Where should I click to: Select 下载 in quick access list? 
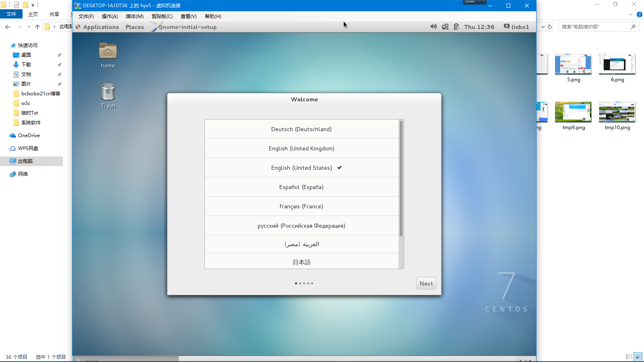pyautogui.click(x=26, y=65)
